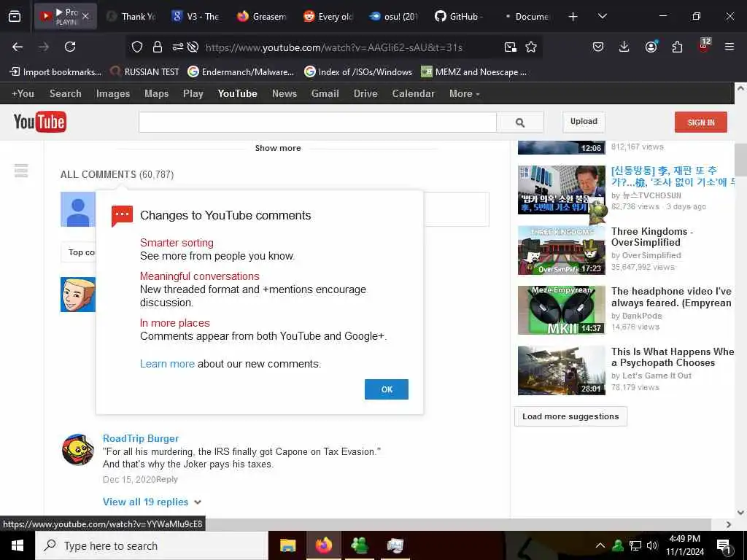This screenshot has width=747, height=560.
Task: Open Meze Empyrean headphone video thumbnail
Action: pyautogui.click(x=561, y=310)
